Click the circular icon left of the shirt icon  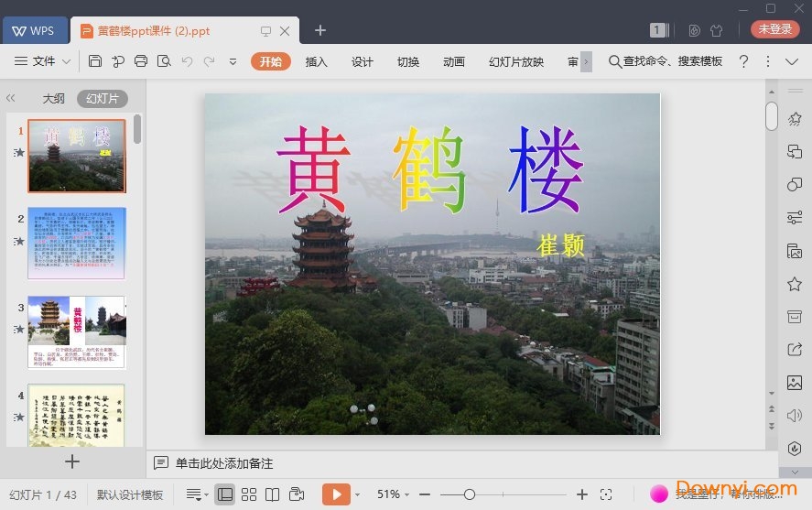pos(695,30)
